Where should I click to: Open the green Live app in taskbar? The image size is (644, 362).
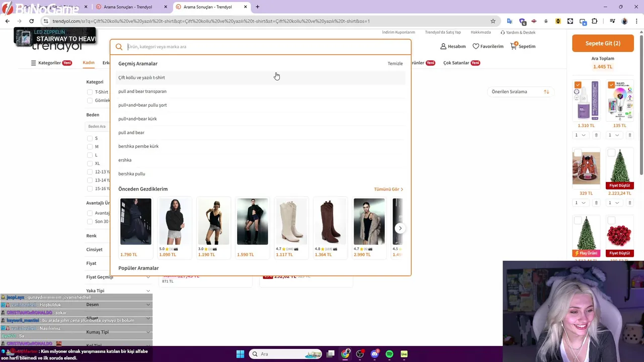(x=404, y=354)
